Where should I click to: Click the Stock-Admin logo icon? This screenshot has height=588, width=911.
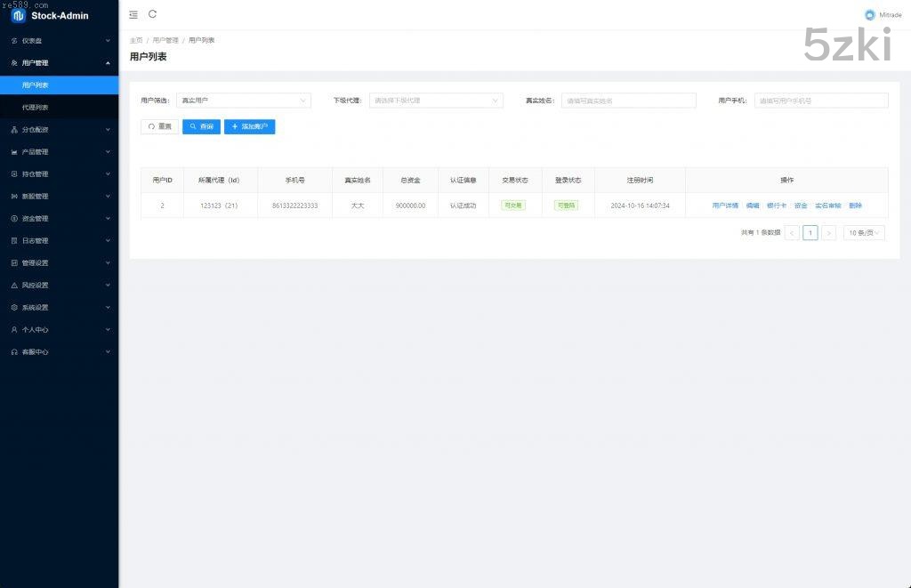pos(19,15)
